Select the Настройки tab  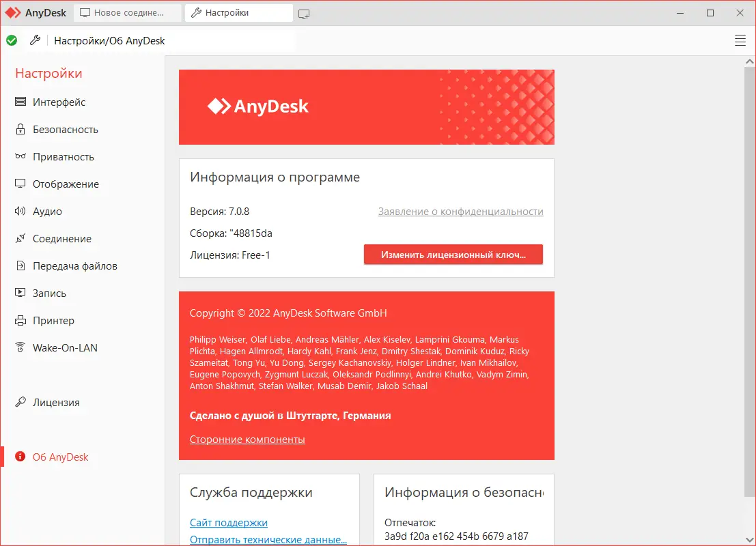click(238, 13)
